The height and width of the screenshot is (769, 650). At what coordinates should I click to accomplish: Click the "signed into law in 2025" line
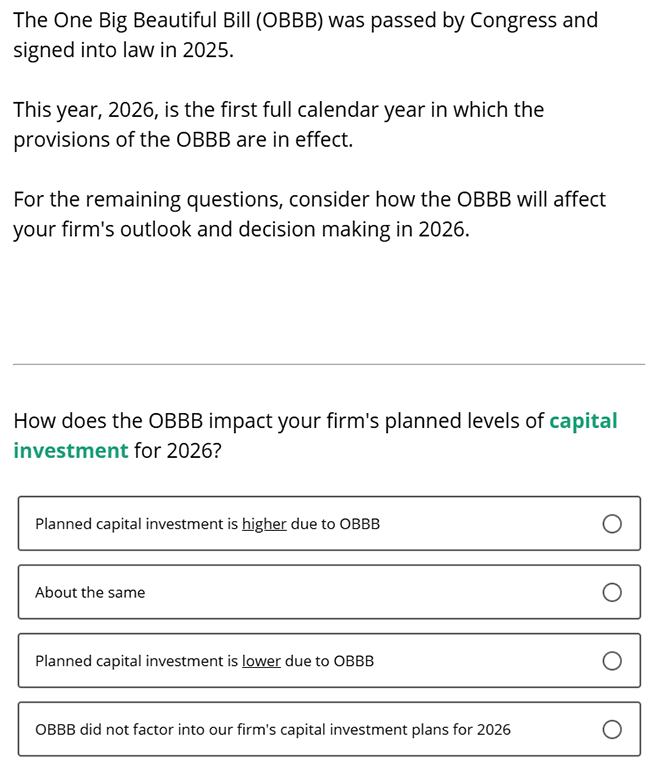123,50
